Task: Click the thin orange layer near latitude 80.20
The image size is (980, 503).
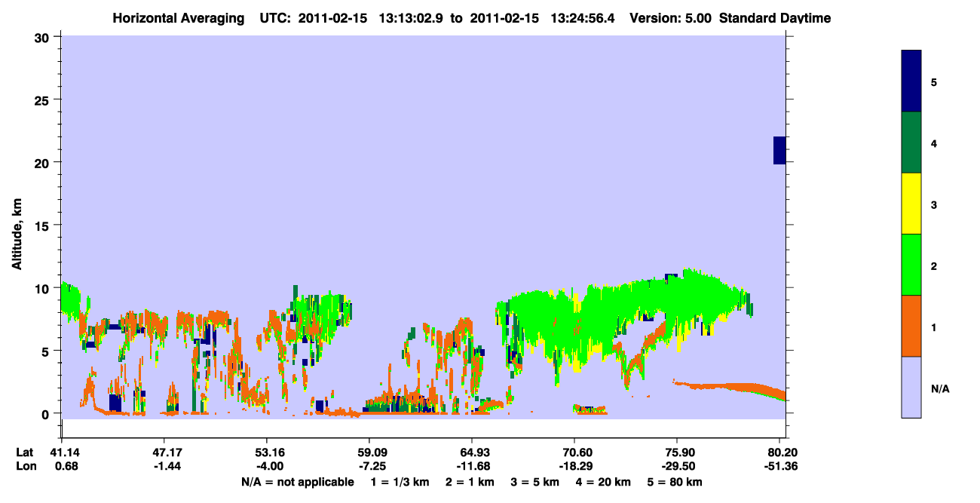Action: tap(730, 388)
